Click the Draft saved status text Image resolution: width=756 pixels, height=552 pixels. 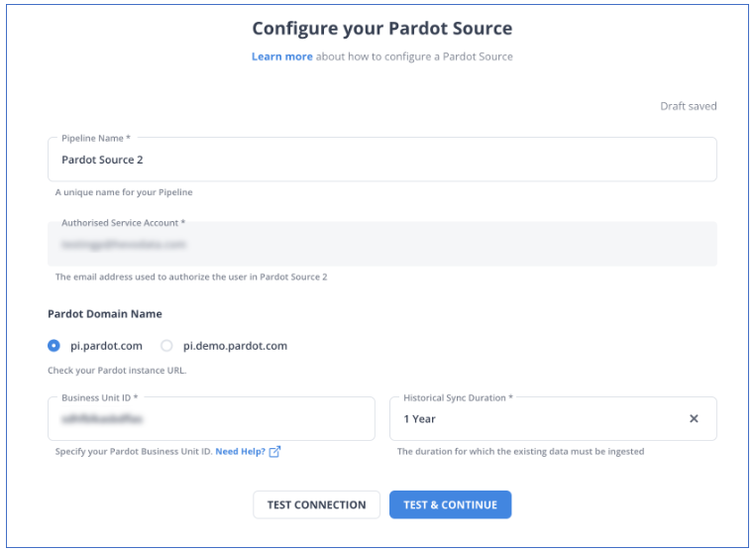[688, 106]
